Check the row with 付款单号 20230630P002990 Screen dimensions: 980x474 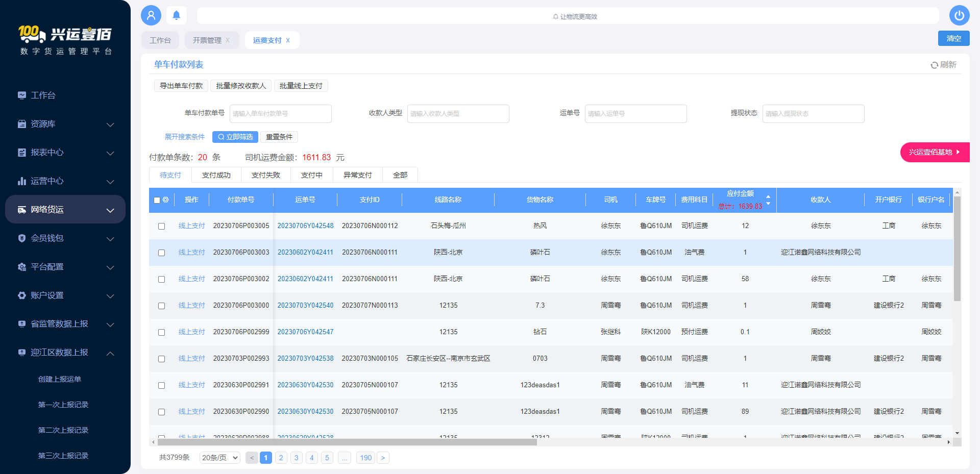161,412
